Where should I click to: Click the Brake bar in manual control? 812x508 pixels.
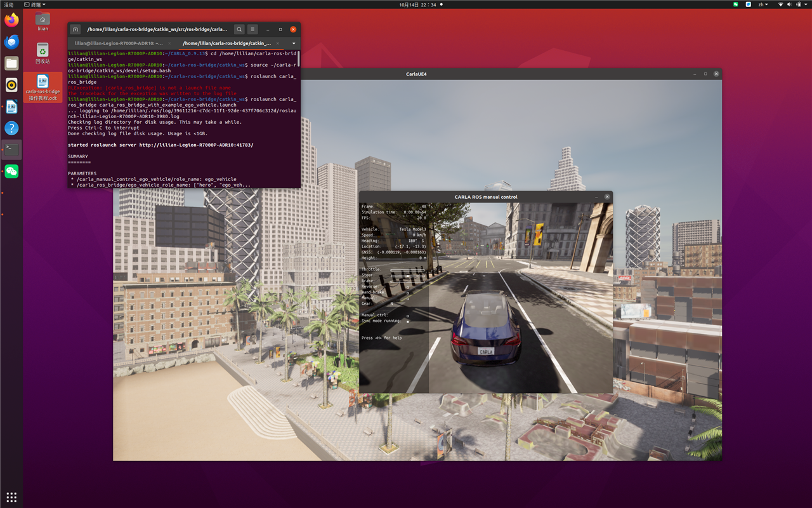[x=408, y=282]
